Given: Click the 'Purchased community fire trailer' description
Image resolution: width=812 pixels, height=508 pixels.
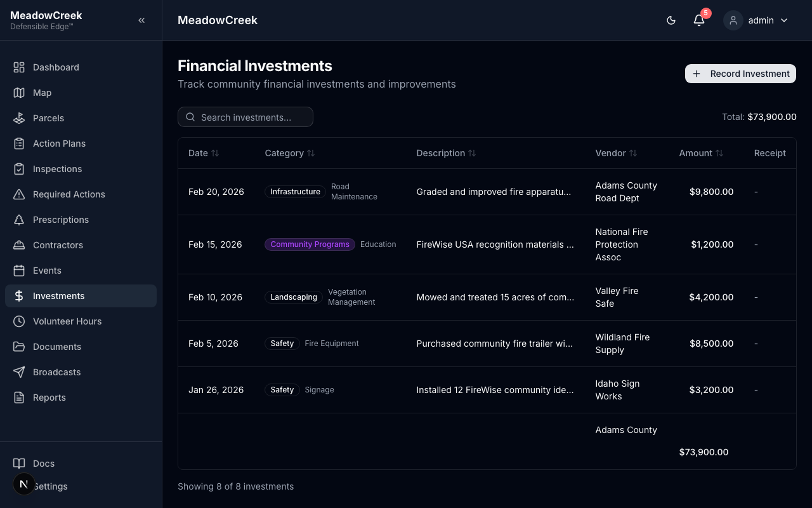Looking at the screenshot, I should point(495,344).
